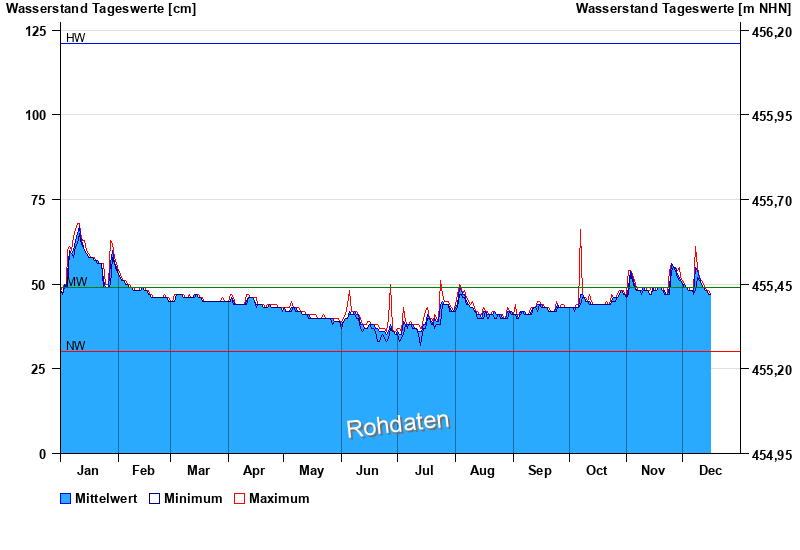Click the 455,70 value on right axis
800x550 pixels.
pyautogui.click(x=771, y=201)
